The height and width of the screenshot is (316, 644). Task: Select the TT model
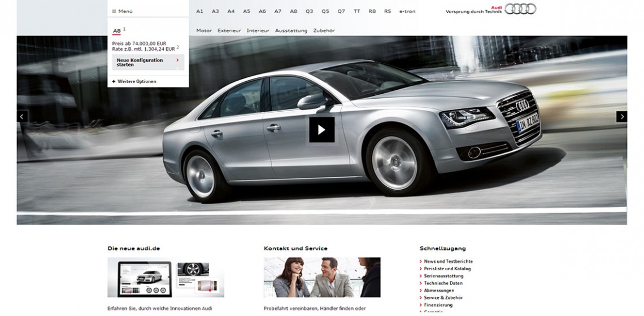point(357,11)
